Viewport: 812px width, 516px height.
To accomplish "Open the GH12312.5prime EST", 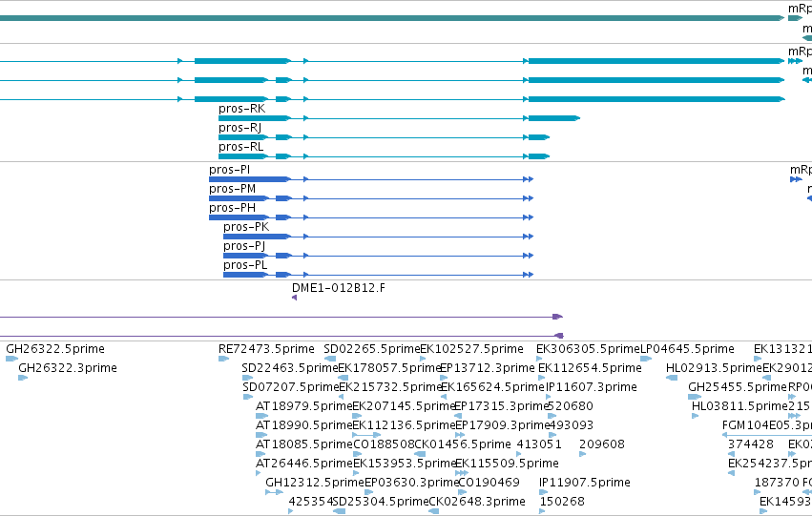I will click(x=315, y=483).
